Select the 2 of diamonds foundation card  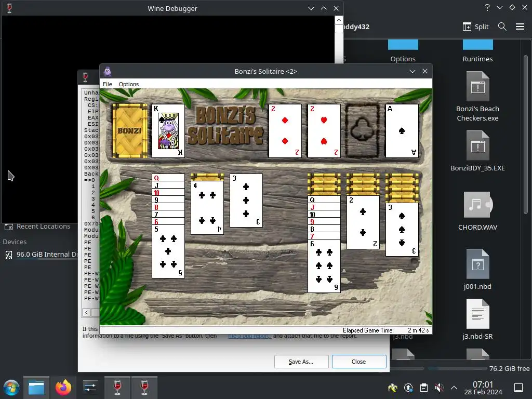[285, 131]
